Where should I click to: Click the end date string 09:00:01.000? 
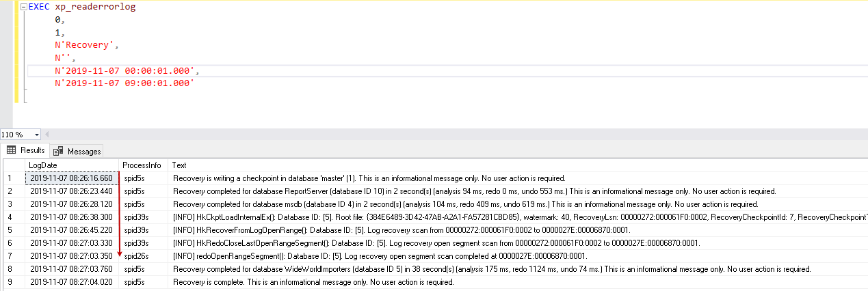pos(124,83)
